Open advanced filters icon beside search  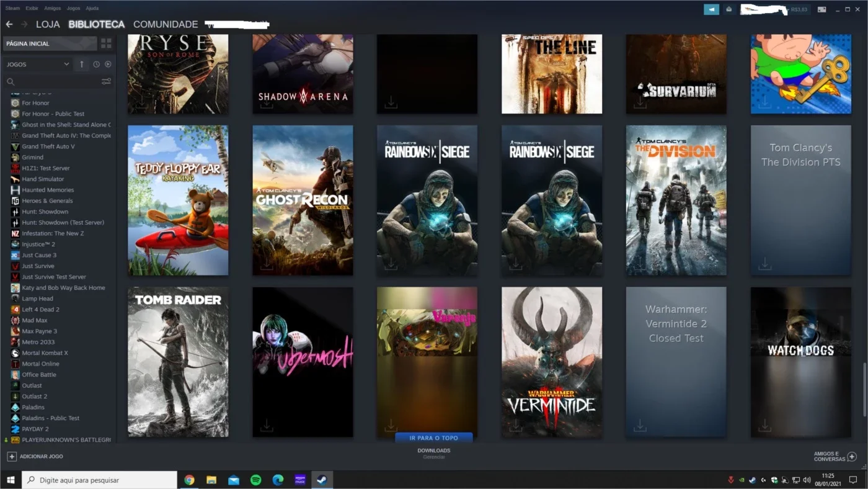coord(106,81)
